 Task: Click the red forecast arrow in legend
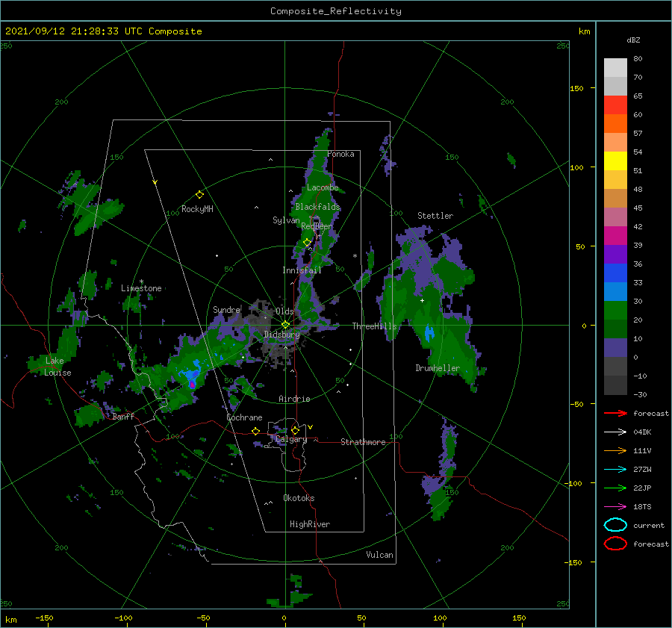click(615, 413)
